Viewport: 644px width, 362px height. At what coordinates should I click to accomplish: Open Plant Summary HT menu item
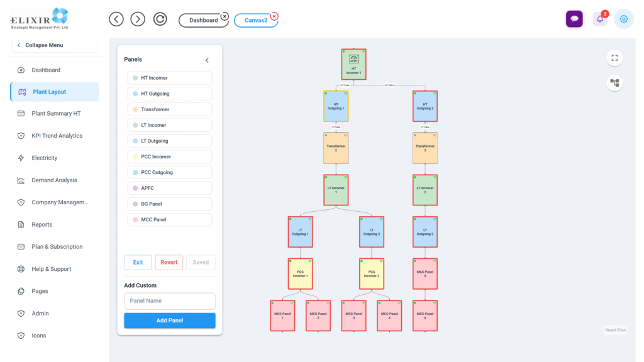click(x=56, y=114)
